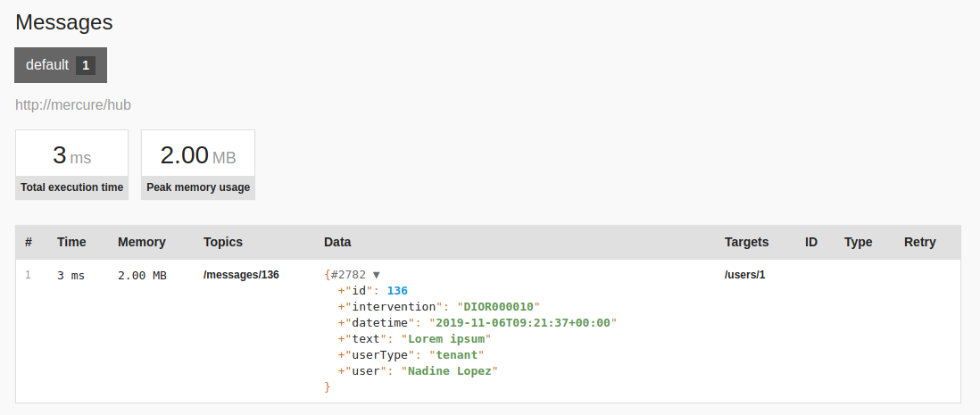Click the datetime value in the dump
Screen dimensions: 980x415
tap(523, 323)
